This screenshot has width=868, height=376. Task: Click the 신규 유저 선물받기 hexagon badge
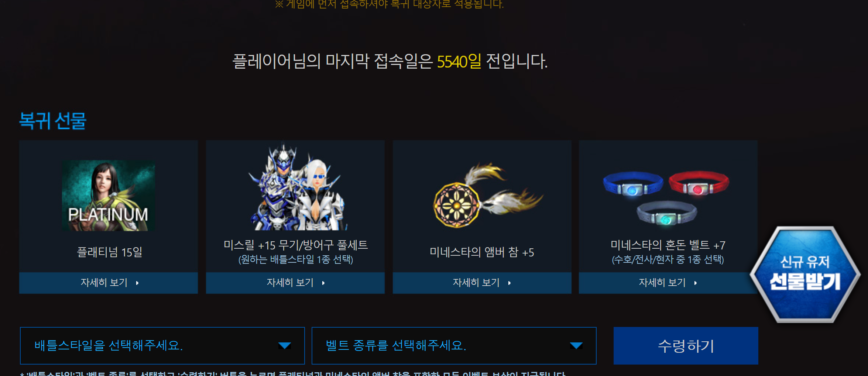[x=805, y=274]
